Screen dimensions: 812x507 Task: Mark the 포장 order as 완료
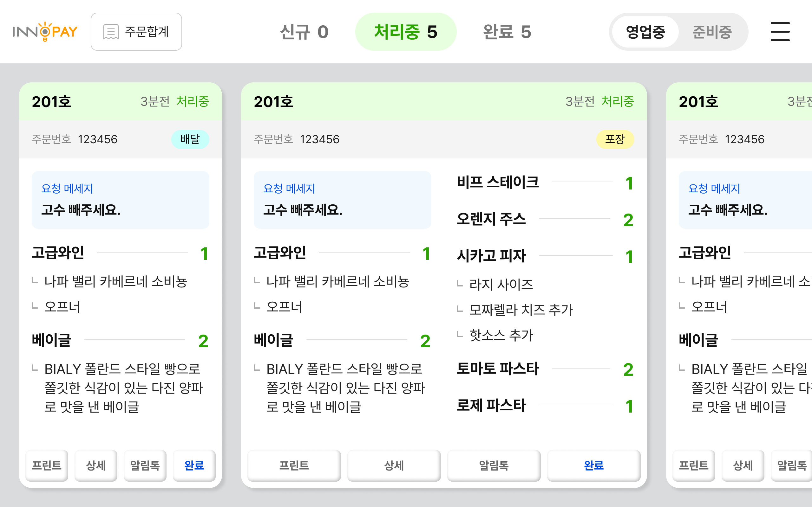[x=593, y=465]
